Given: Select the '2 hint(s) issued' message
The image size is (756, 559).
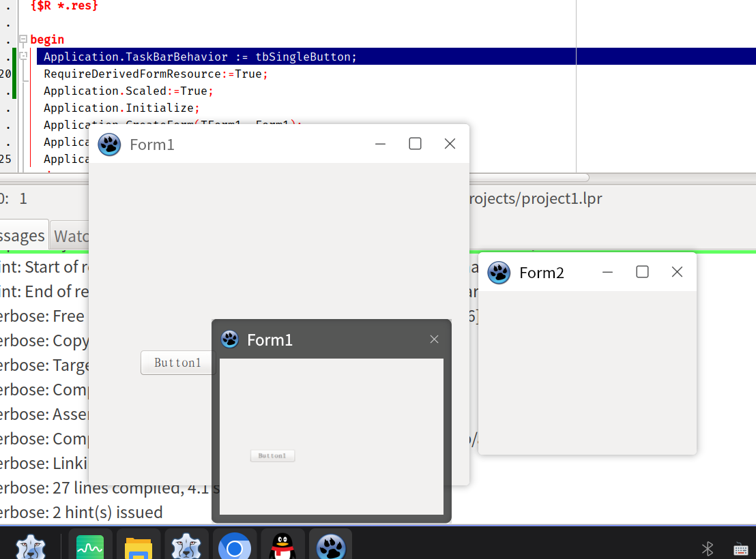Looking at the screenshot, I should coord(81,512).
